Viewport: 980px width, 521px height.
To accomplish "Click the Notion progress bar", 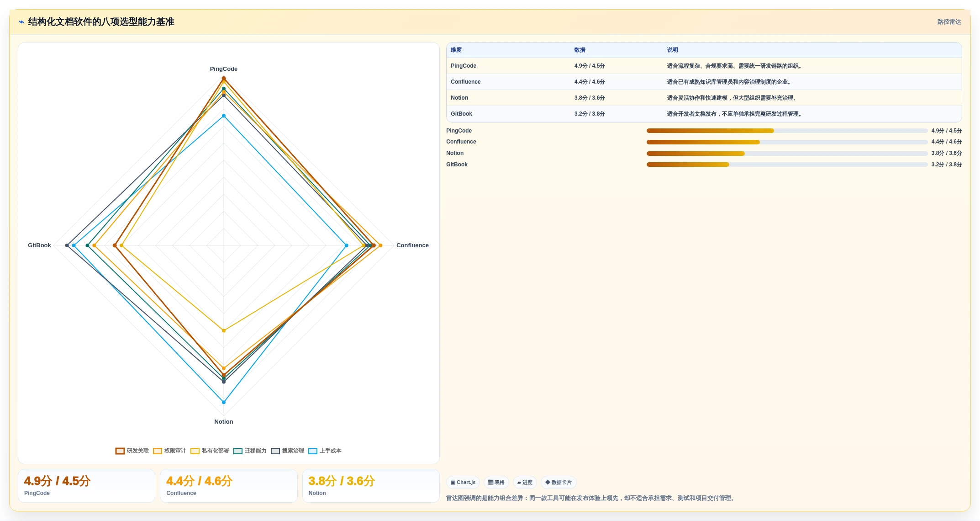I will pos(787,154).
